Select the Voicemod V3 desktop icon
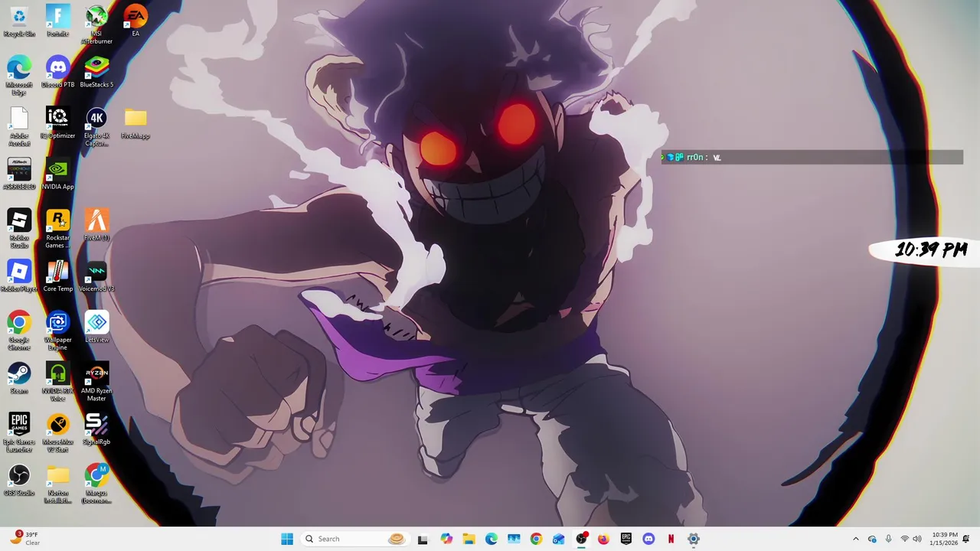The height and width of the screenshot is (551, 980). pyautogui.click(x=96, y=276)
